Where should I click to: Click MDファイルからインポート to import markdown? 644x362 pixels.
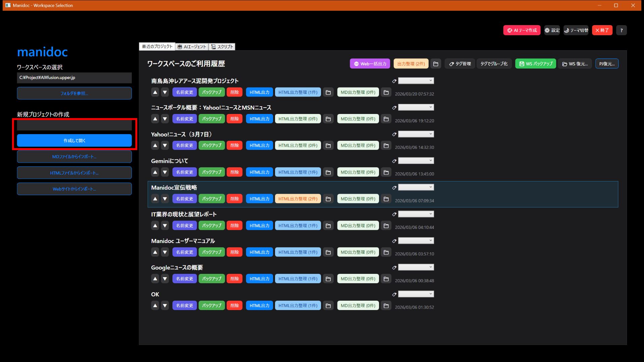(x=74, y=156)
